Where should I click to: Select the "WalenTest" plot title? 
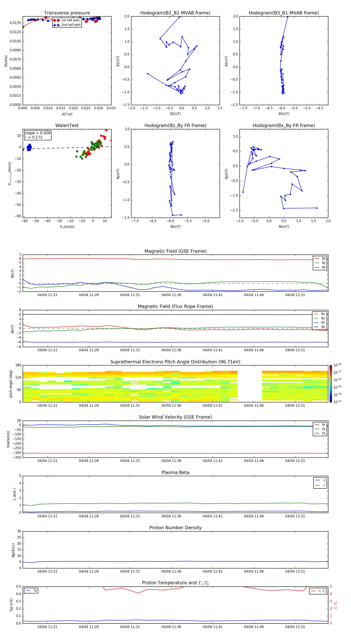coord(67,125)
